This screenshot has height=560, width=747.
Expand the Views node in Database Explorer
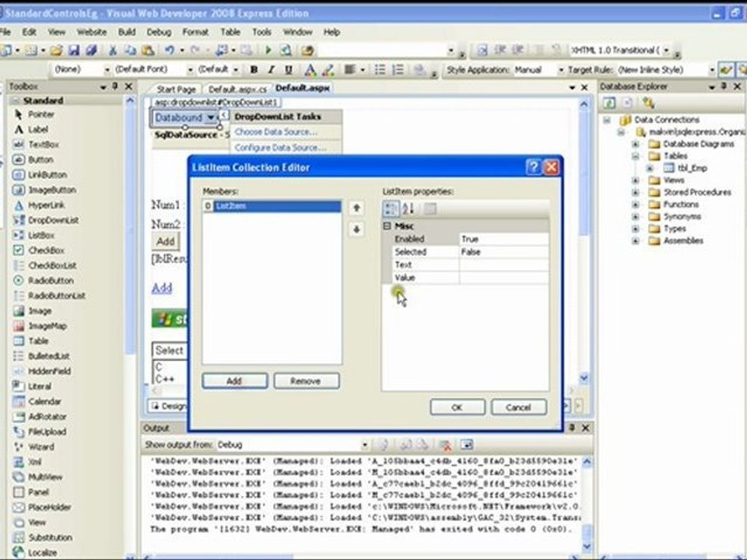point(636,180)
